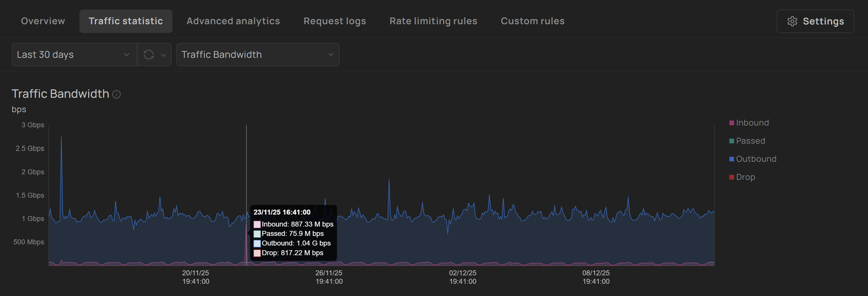Click the 26/11/25 19:41:00 axis label

[329, 277]
